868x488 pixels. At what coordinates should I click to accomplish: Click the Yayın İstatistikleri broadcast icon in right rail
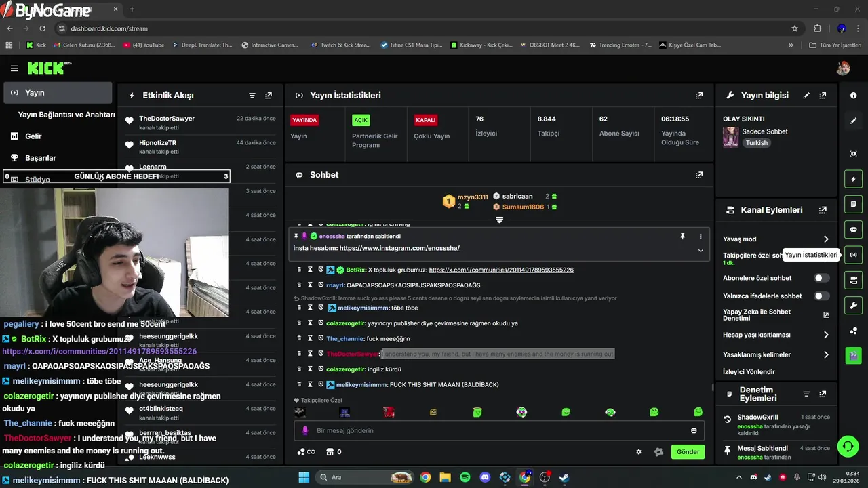(853, 255)
